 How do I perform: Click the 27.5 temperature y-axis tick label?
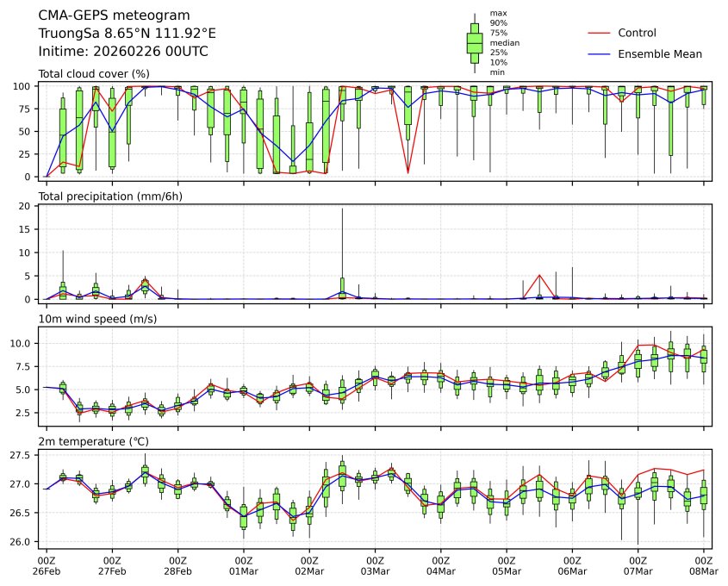pyautogui.click(x=24, y=455)
